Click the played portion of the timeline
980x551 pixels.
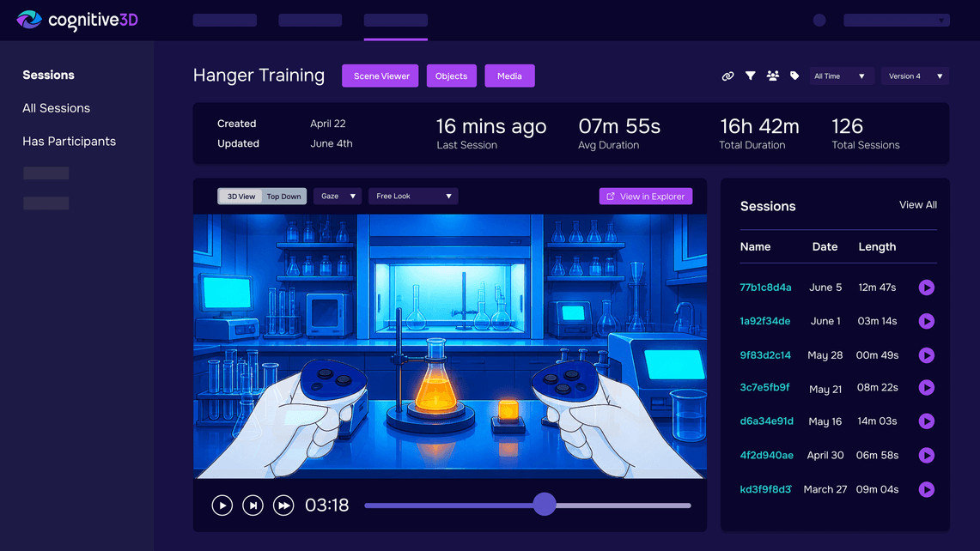(x=448, y=506)
